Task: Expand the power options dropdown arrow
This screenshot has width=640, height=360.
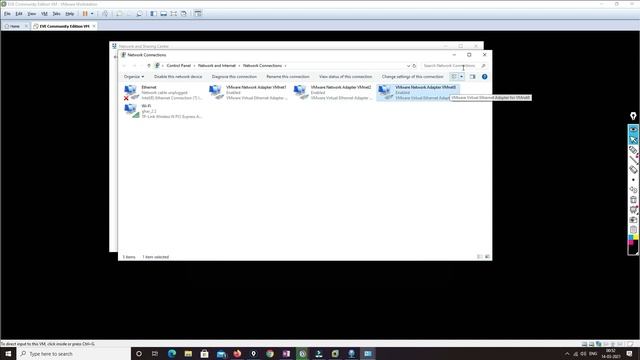Action: click(x=92, y=14)
